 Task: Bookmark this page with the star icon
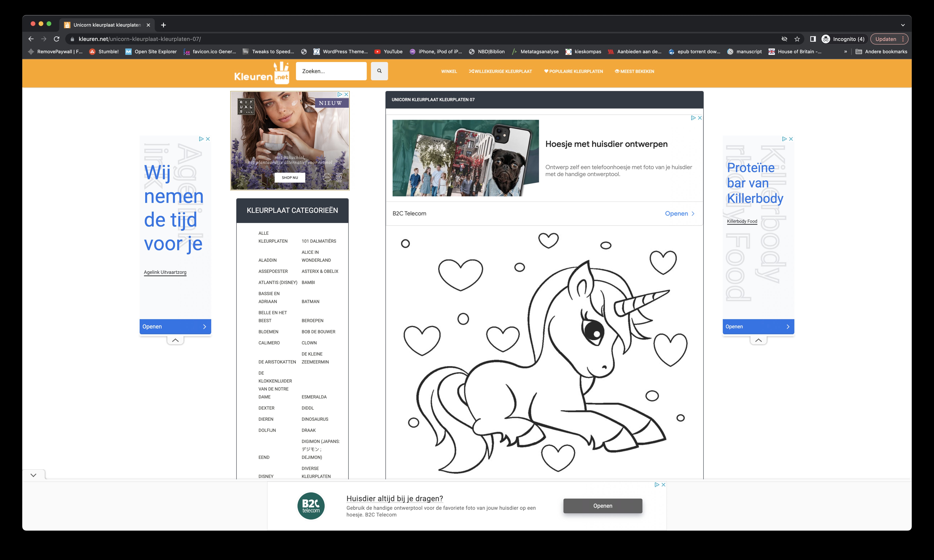[x=797, y=39]
